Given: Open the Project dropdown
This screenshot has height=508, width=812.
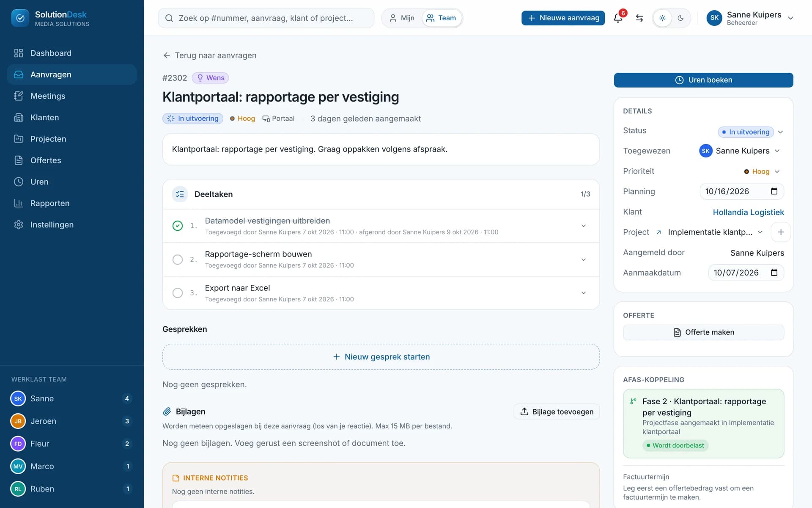Looking at the screenshot, I should pyautogui.click(x=716, y=232).
